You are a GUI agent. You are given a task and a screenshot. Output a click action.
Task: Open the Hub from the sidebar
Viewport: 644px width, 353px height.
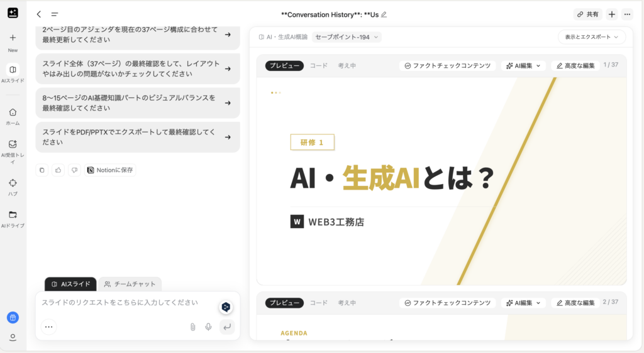(x=13, y=187)
